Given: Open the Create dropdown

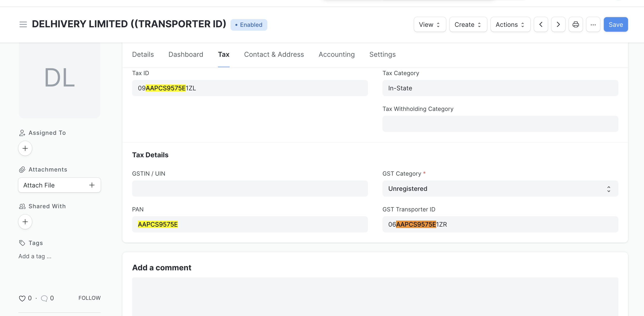Looking at the screenshot, I should 468,24.
